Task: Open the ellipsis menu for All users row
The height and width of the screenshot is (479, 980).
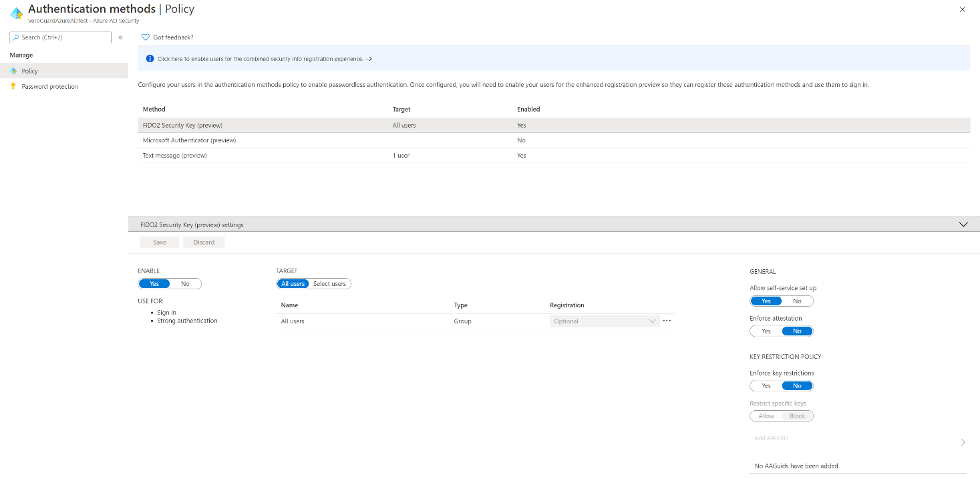Action: coord(666,321)
